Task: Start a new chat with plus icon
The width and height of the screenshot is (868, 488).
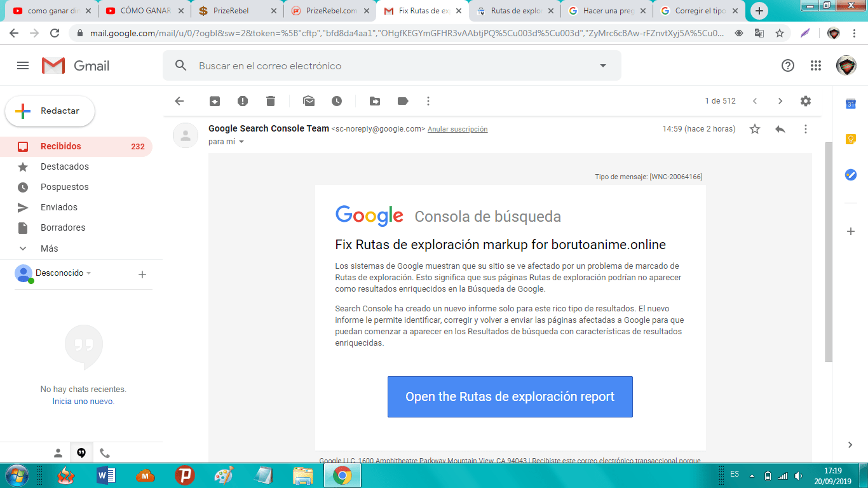Action: pos(142,274)
